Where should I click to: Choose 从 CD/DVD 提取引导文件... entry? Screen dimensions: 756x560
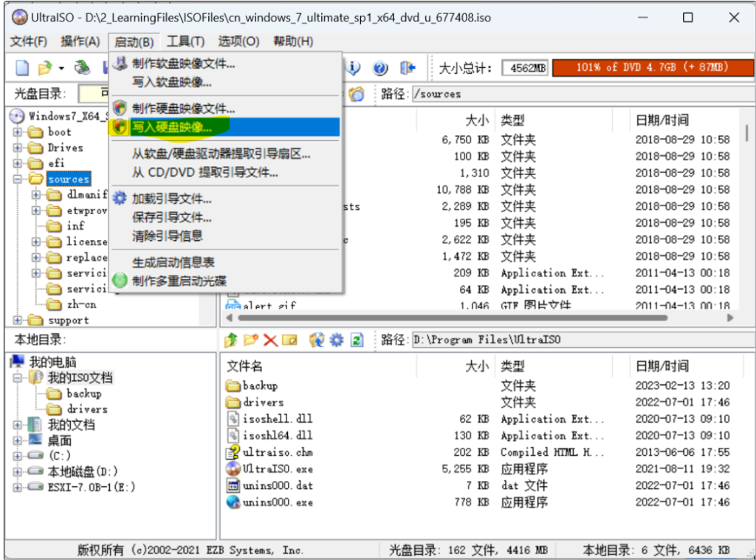tap(226, 172)
